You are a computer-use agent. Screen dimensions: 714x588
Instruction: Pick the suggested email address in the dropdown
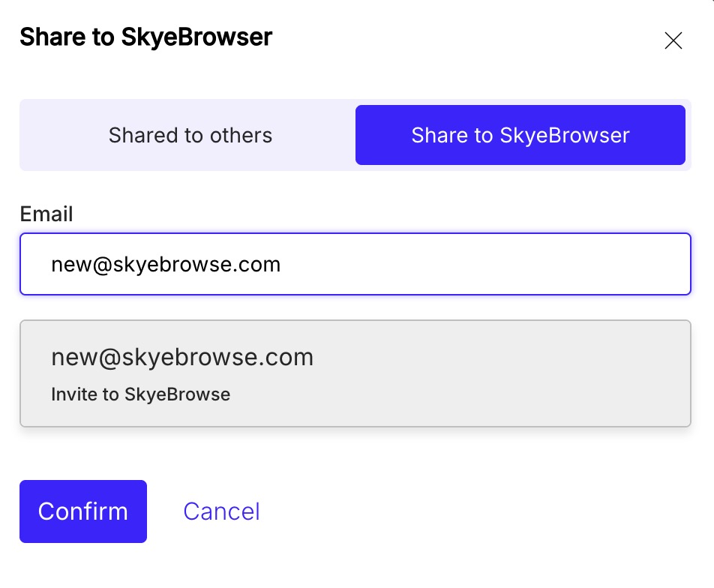[182, 357]
